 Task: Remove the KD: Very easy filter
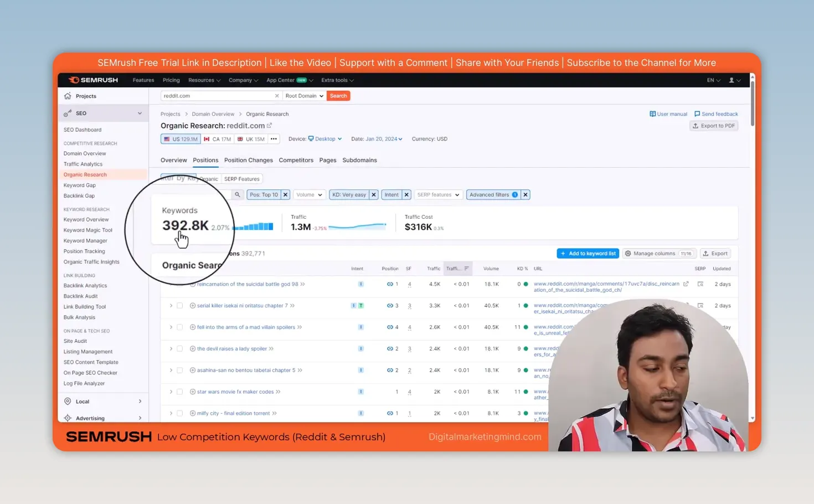point(374,195)
